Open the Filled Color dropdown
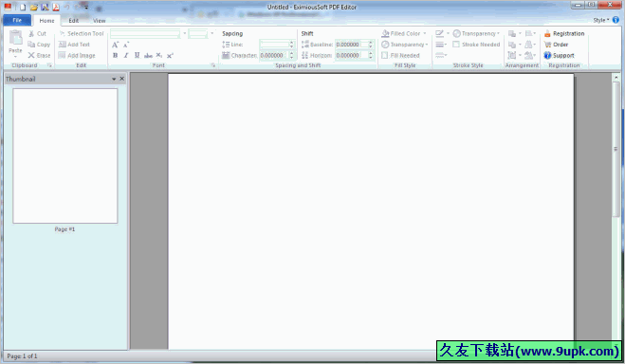The image size is (625, 364). (404, 34)
